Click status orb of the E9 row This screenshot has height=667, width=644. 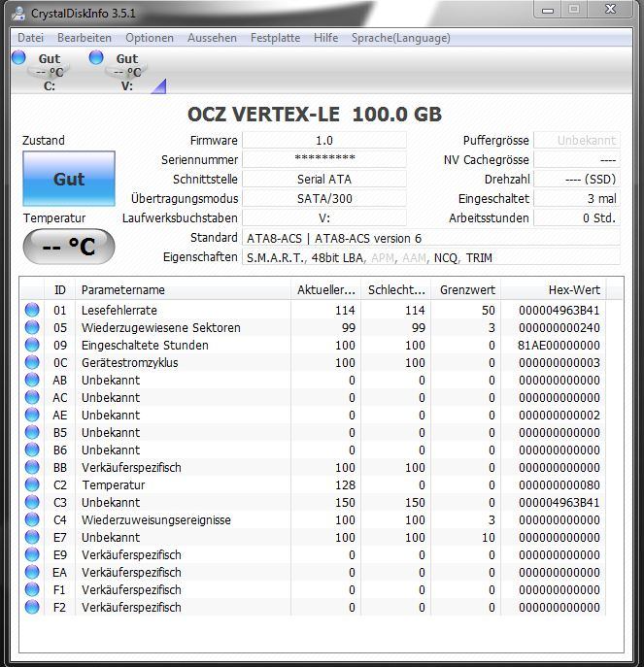click(x=32, y=554)
